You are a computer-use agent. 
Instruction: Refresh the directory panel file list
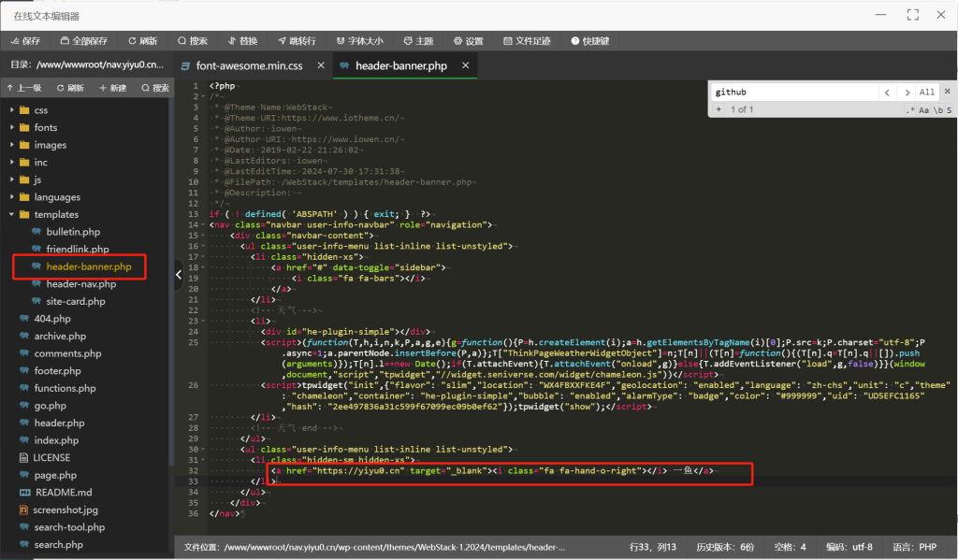(70, 88)
